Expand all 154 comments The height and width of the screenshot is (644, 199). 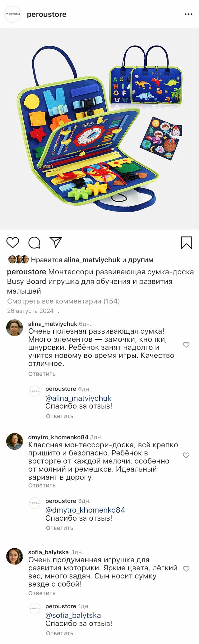(x=63, y=301)
